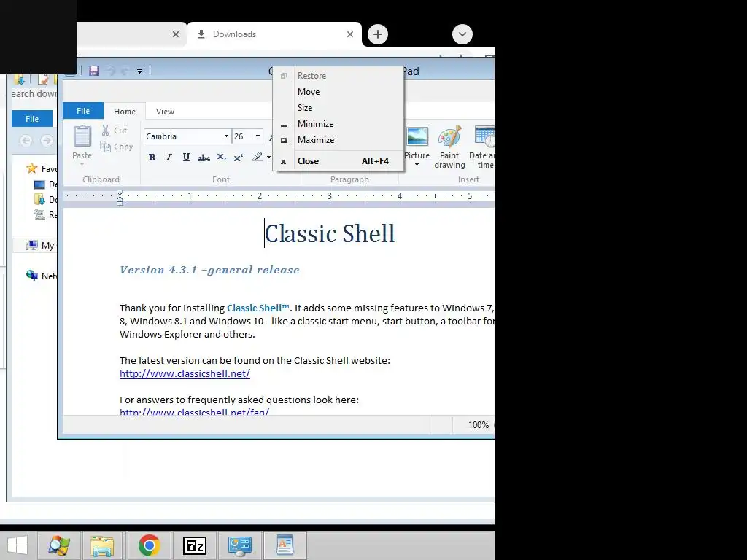Close the Downloads browser tab

click(350, 34)
